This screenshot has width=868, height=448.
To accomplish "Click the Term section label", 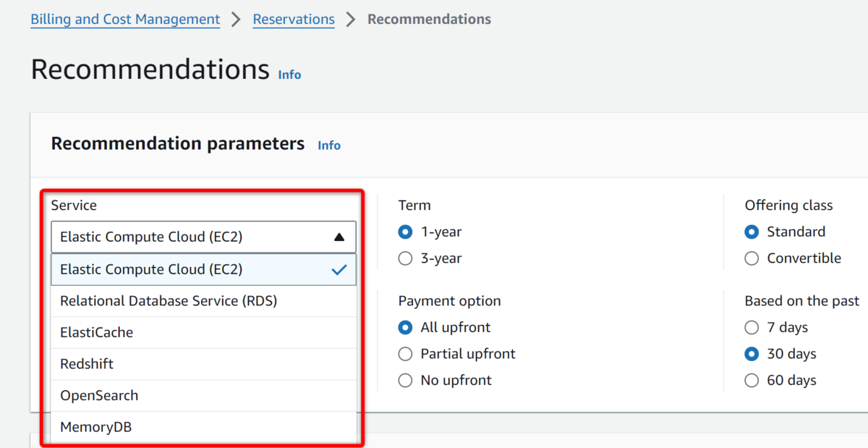I will [414, 206].
